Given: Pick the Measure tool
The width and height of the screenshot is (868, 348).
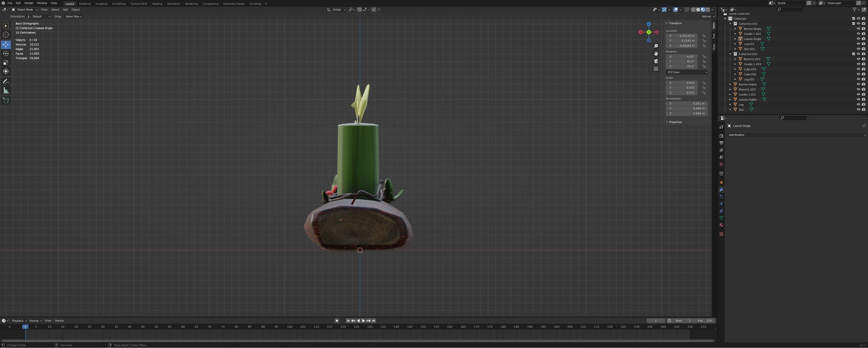Looking at the screenshot, I should pyautogui.click(x=6, y=90).
